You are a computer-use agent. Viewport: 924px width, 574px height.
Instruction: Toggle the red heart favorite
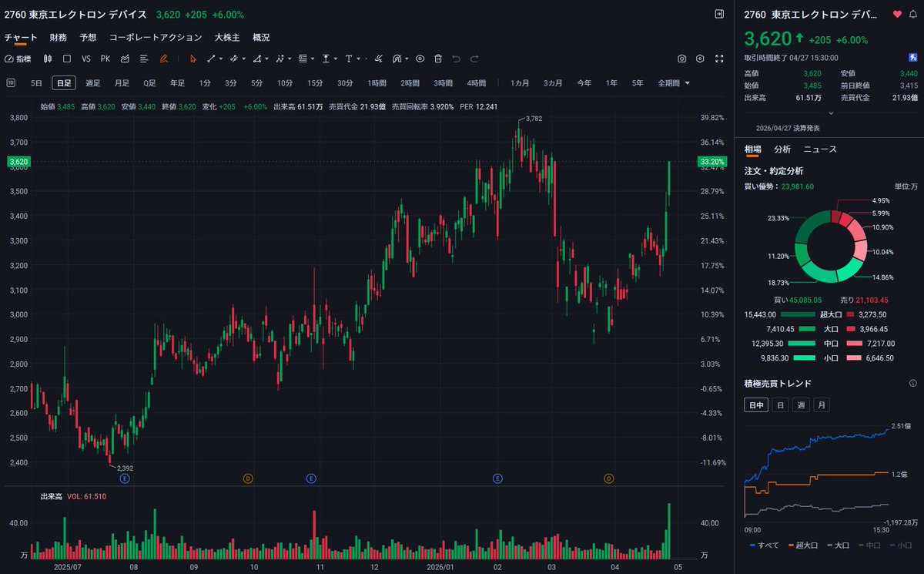point(897,14)
